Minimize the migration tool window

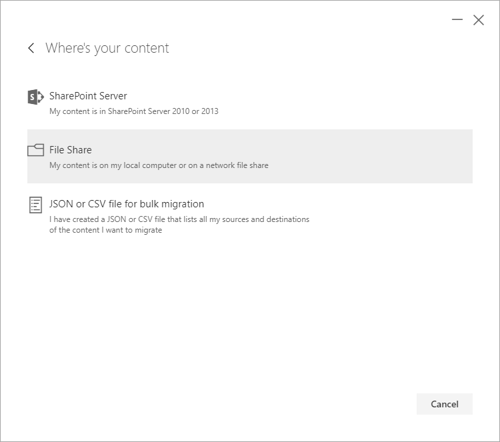[x=457, y=20]
